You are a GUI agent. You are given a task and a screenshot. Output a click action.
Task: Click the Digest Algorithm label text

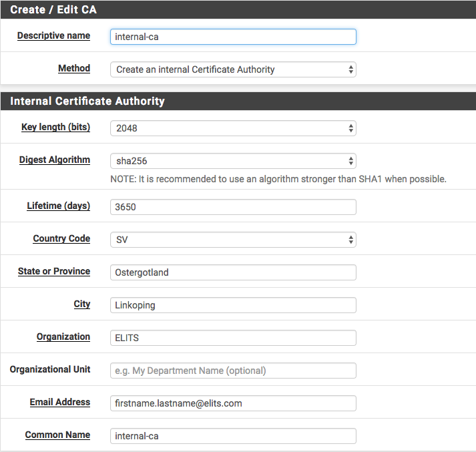pos(55,160)
